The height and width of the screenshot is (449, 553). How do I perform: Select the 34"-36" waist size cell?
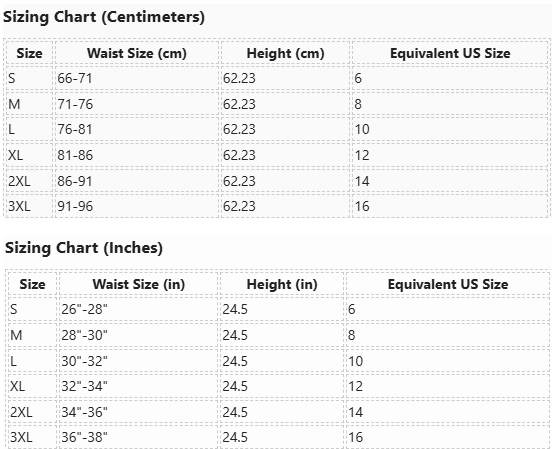139,412
